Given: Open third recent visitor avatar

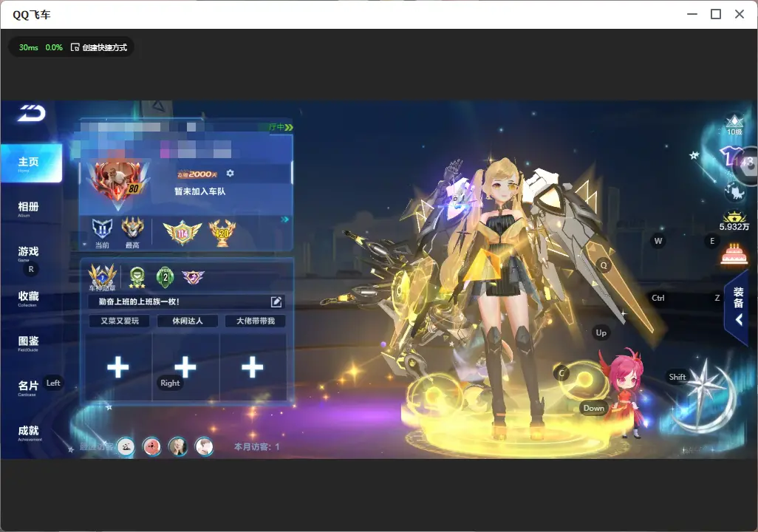Looking at the screenshot, I should point(178,446).
